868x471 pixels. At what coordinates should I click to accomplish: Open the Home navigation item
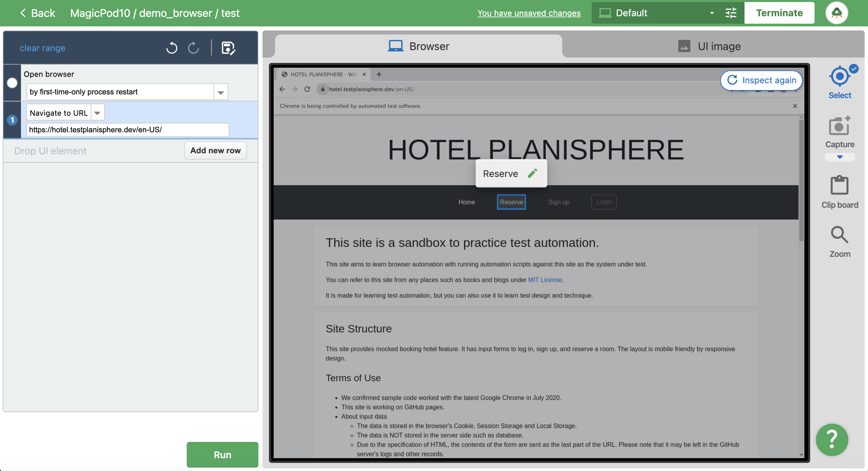[467, 202]
